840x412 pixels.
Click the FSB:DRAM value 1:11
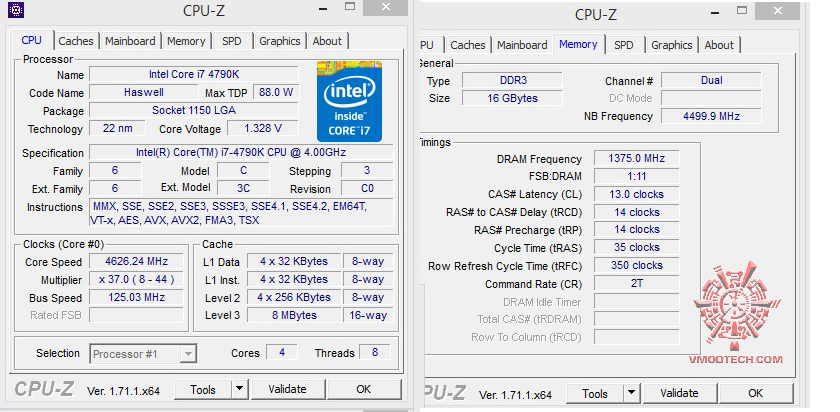(636, 176)
